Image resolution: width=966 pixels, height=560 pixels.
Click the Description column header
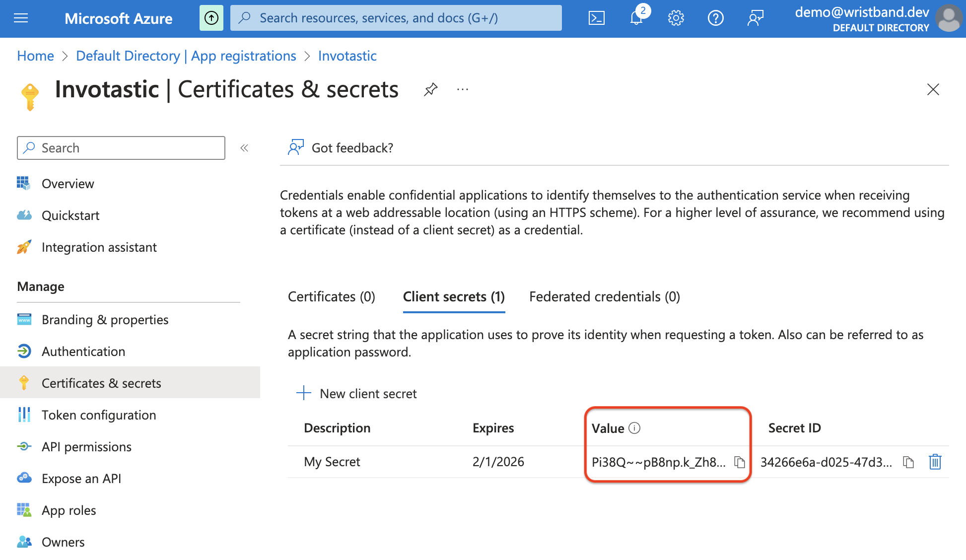337,428
